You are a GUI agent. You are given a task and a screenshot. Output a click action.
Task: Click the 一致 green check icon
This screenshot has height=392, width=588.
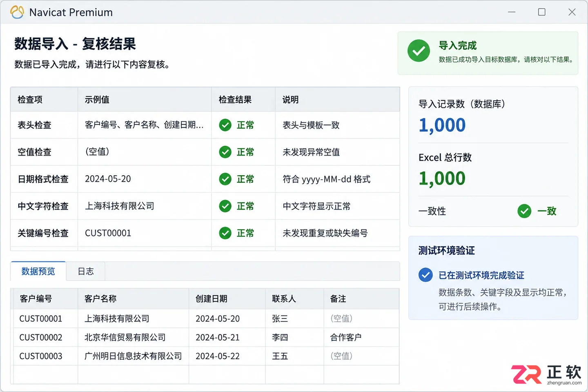click(x=524, y=211)
